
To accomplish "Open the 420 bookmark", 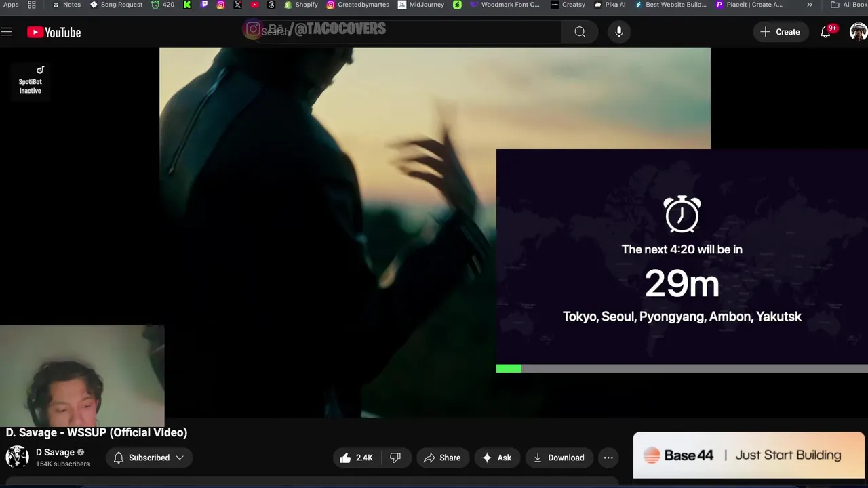I will tap(163, 5).
